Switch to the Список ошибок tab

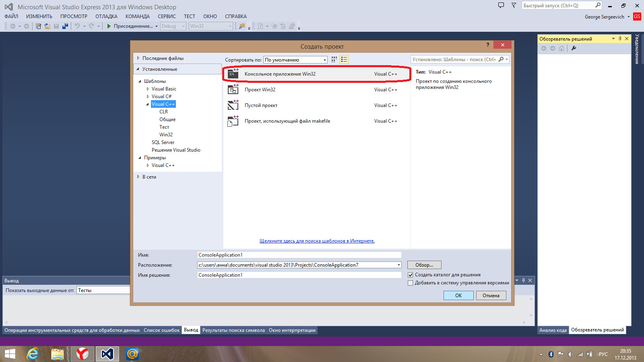point(162,330)
